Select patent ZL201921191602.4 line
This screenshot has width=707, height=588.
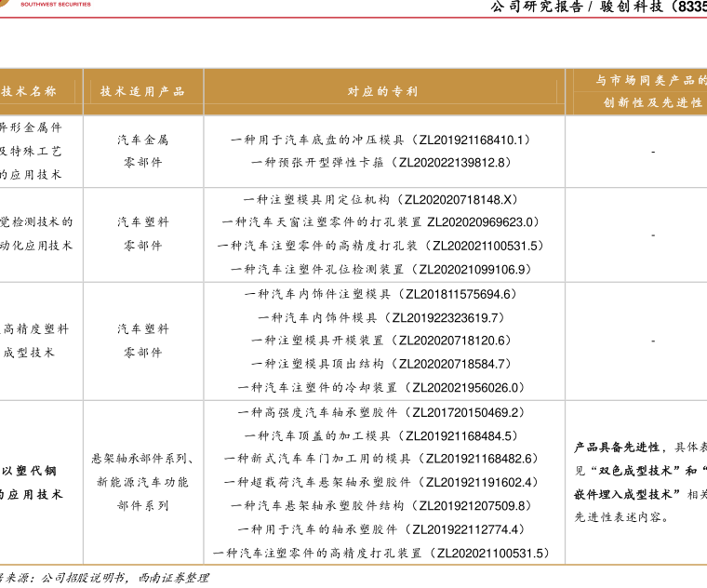pyautogui.click(x=381, y=482)
